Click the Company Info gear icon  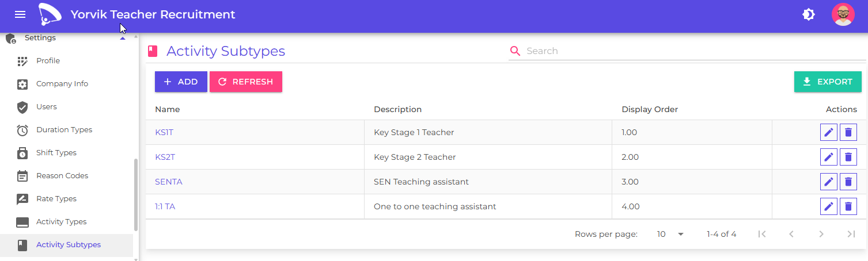click(x=22, y=84)
